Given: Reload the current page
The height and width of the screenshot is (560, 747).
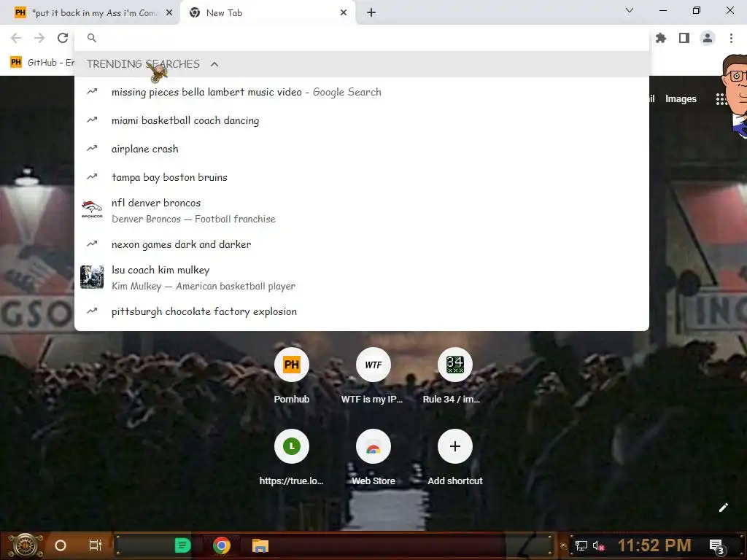Looking at the screenshot, I should (63, 38).
